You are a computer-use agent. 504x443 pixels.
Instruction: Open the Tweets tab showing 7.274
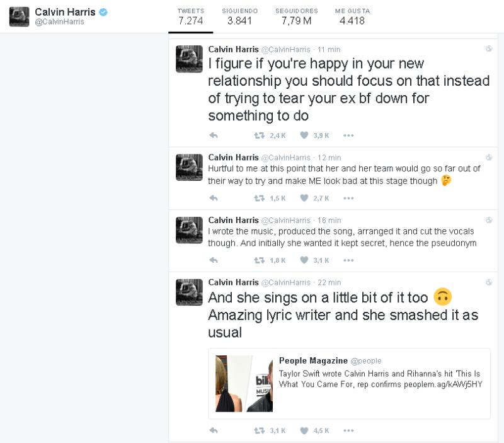click(190, 16)
